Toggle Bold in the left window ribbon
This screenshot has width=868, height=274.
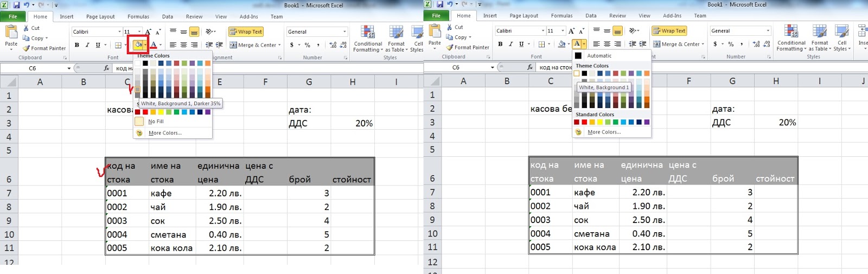point(77,45)
